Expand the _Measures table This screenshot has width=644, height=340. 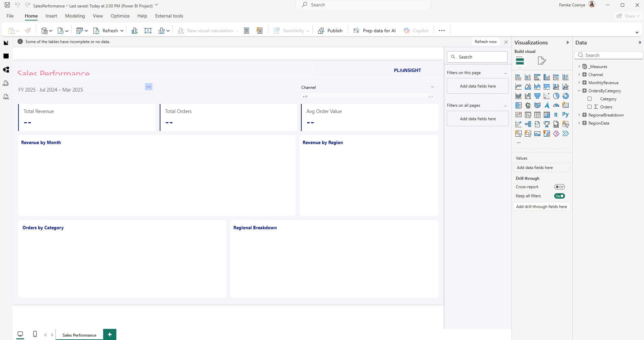pos(579,66)
